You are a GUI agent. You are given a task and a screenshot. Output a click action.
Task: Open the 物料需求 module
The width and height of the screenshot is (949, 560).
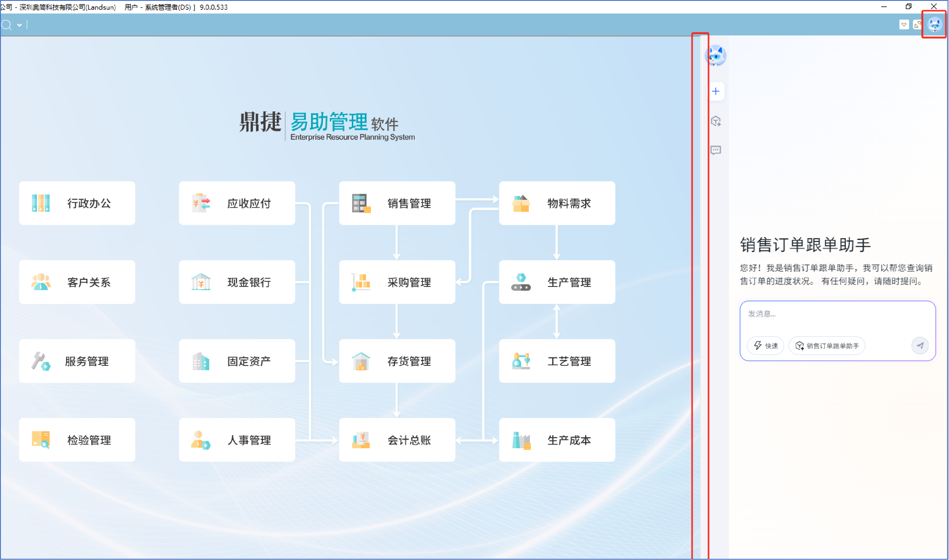557,203
